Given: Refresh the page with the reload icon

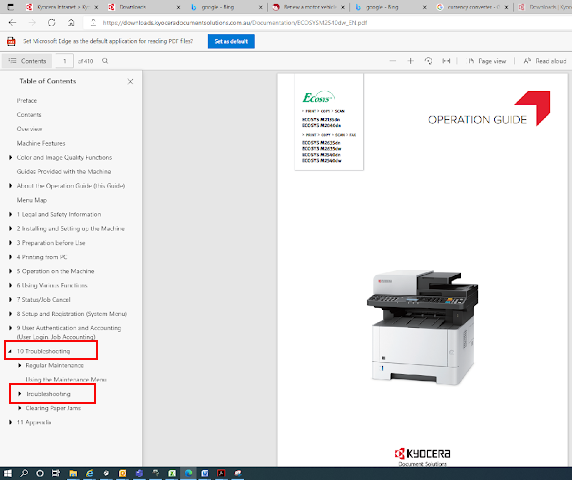Looking at the screenshot, I should coord(51,23).
